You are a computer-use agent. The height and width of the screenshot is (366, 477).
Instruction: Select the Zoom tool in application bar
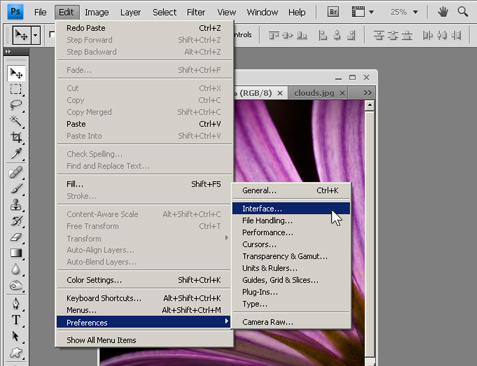[x=463, y=12]
